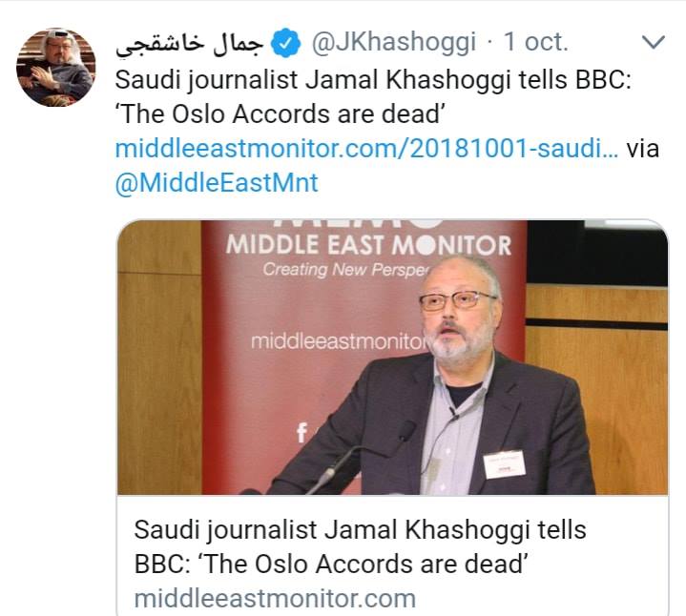The width and height of the screenshot is (686, 616).
Task: Click the grey middleeastmonitor.com card domain
Action: coord(275,598)
